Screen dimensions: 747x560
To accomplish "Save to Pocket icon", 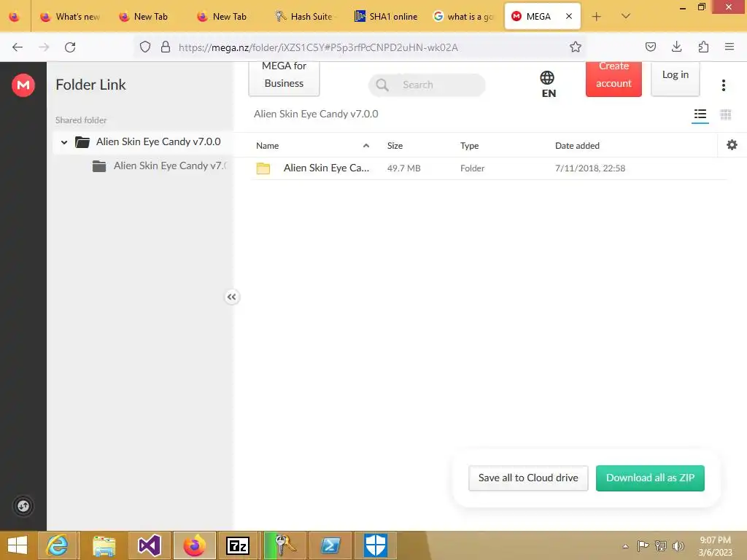I will click(650, 47).
